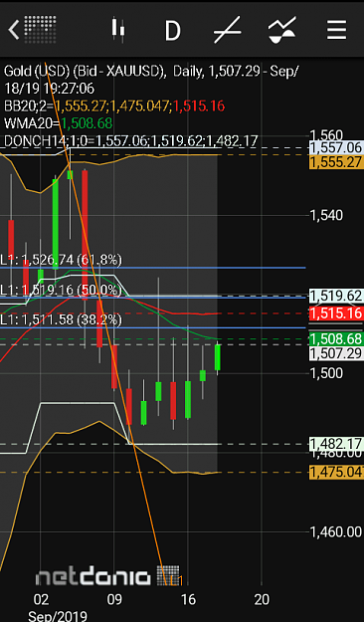Image resolution: width=364 pixels, height=622 pixels.
Task: Select the latest green candlestick
Action: [x=218, y=357]
